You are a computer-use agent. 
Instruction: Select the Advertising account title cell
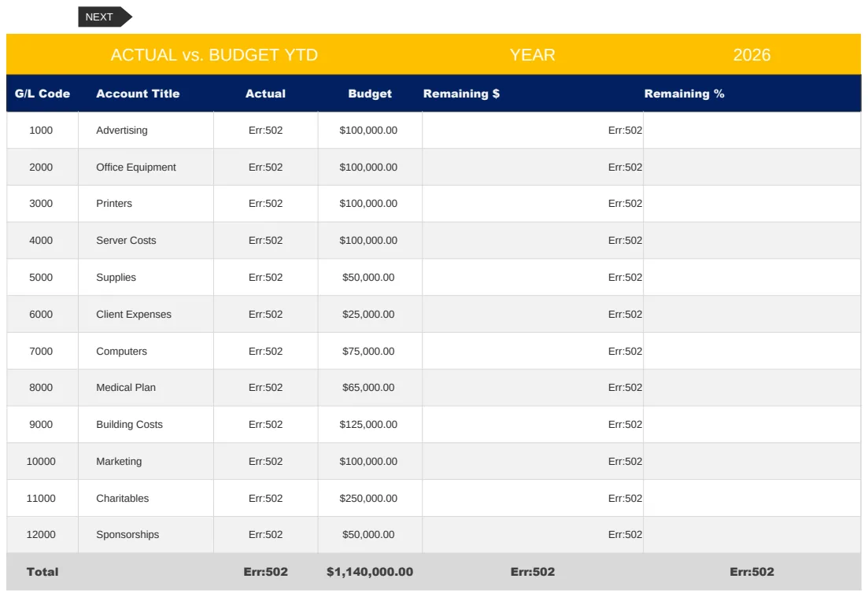(x=146, y=130)
